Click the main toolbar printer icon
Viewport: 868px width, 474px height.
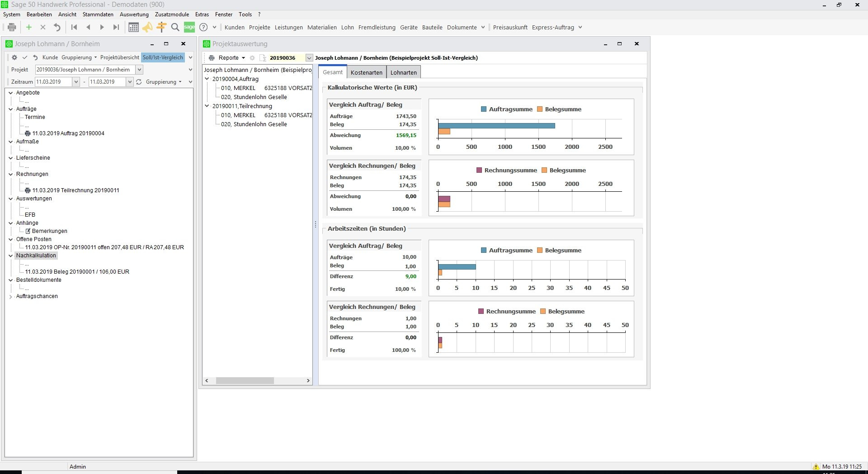pyautogui.click(x=12, y=27)
